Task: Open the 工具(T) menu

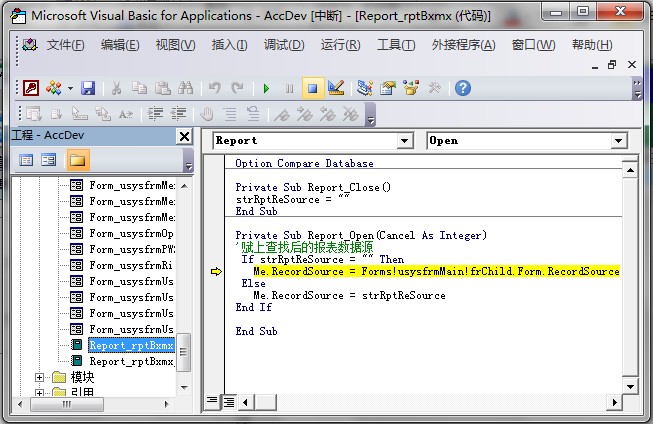Action: click(x=396, y=45)
